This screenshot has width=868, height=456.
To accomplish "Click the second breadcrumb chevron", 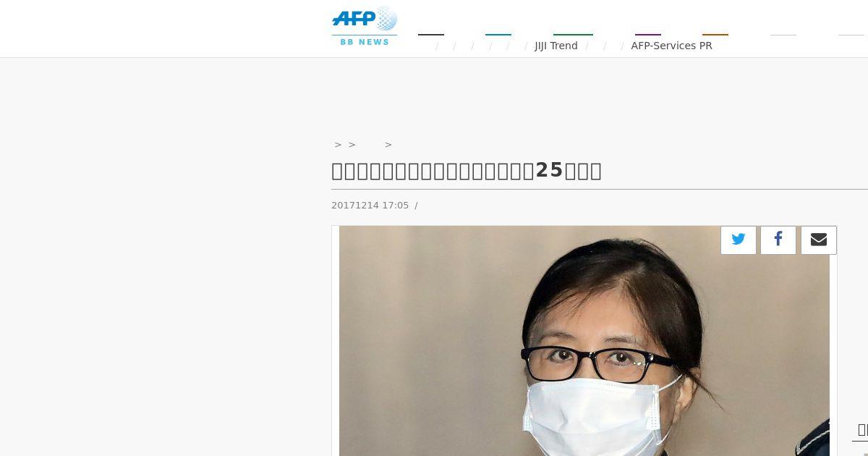I will [352, 145].
